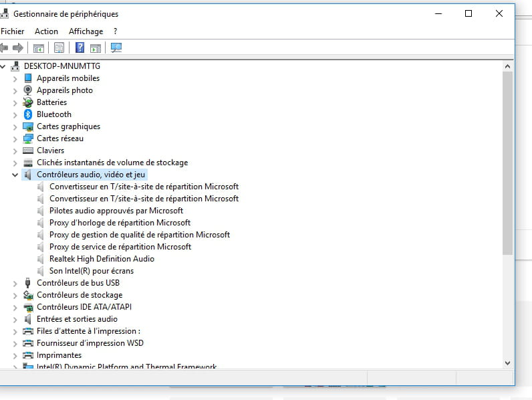The image size is (532, 400).
Task: Click the Appareils photo webcam icon
Action: click(28, 90)
